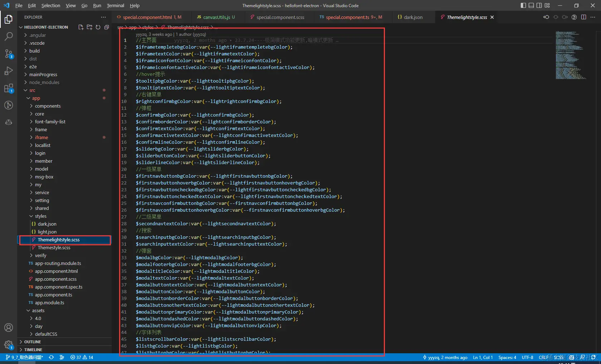Screen dimensions: 601x364
Task: Click the New File icon in Explorer header
Action: [x=81, y=27]
